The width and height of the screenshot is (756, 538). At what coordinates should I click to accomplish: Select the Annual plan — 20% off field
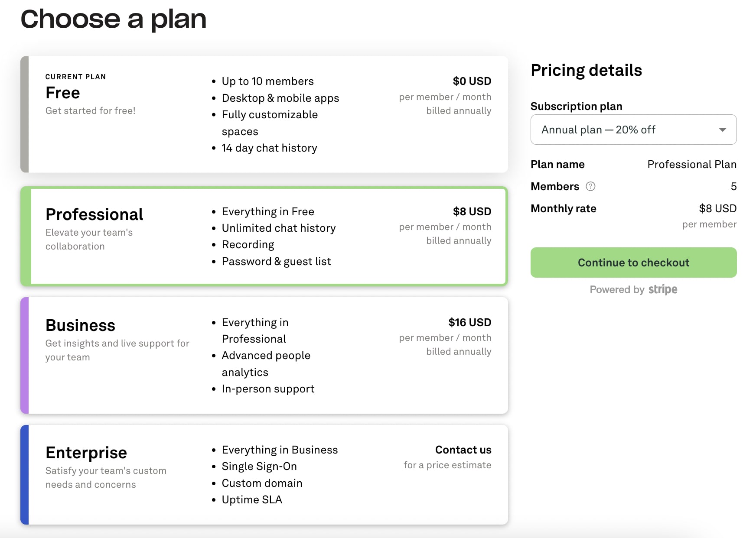[633, 130]
